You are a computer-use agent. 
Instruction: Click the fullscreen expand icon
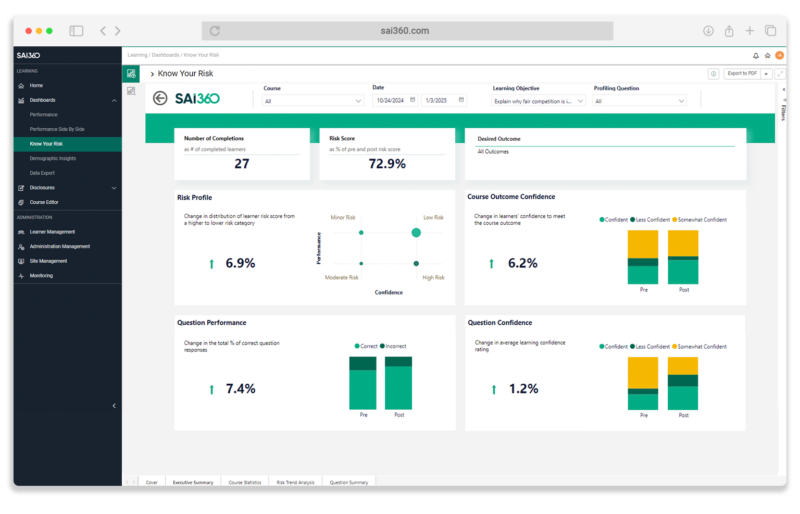coord(780,74)
